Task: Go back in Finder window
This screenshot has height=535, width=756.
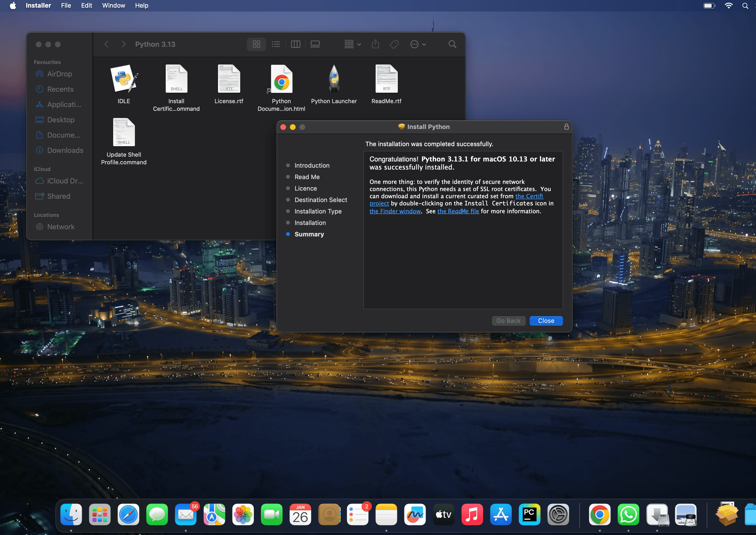Action: (x=106, y=44)
